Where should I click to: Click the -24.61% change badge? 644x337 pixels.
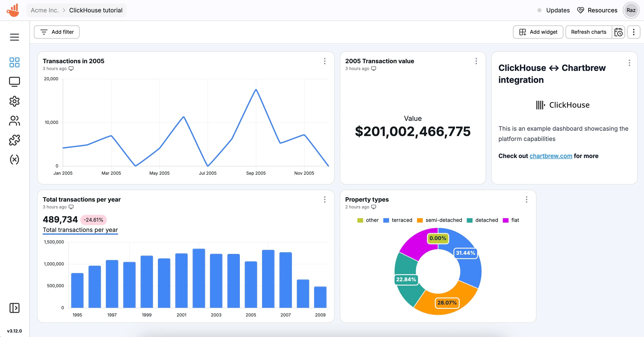tap(93, 220)
